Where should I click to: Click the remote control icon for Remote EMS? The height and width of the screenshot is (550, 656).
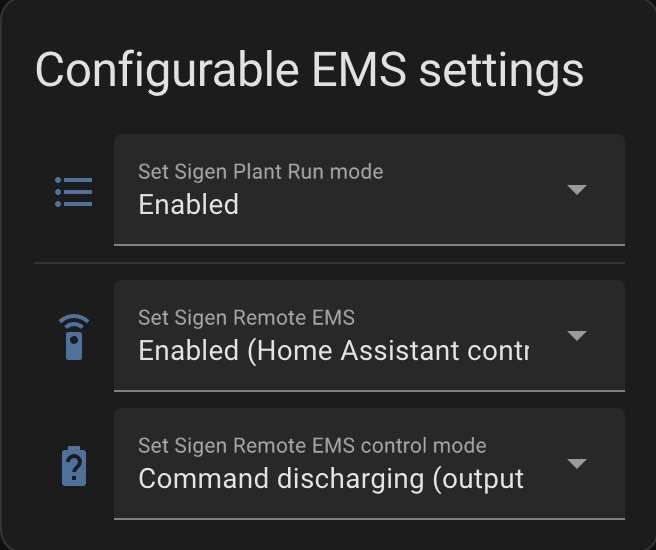[x=74, y=337]
